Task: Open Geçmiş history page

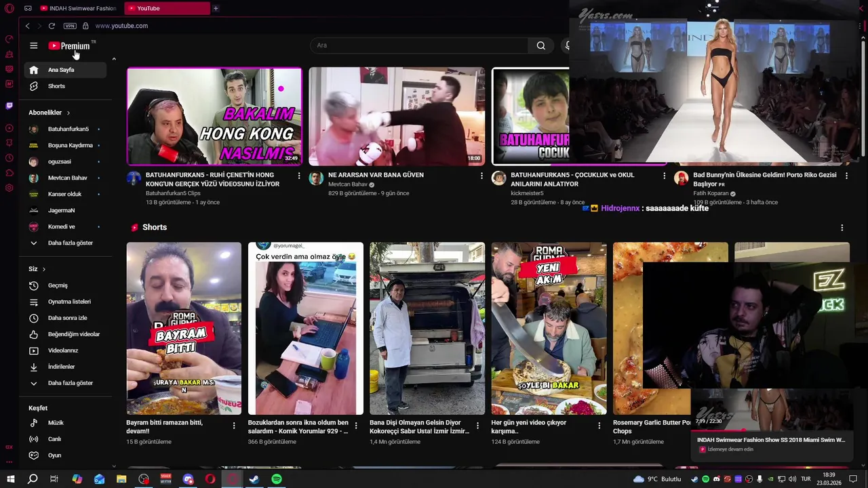Action: (x=66, y=285)
